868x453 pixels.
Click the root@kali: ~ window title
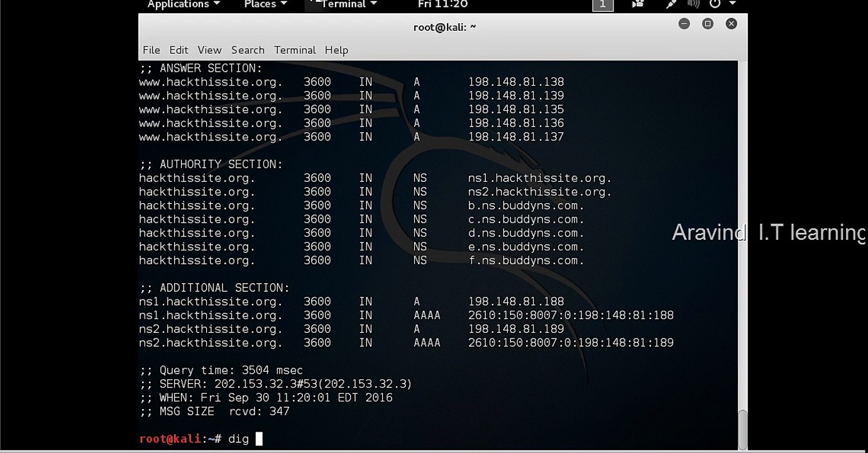(444, 26)
